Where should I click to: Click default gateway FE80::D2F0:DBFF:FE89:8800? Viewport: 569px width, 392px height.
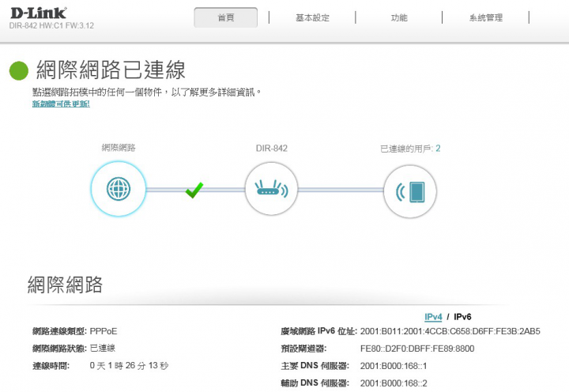click(417, 349)
